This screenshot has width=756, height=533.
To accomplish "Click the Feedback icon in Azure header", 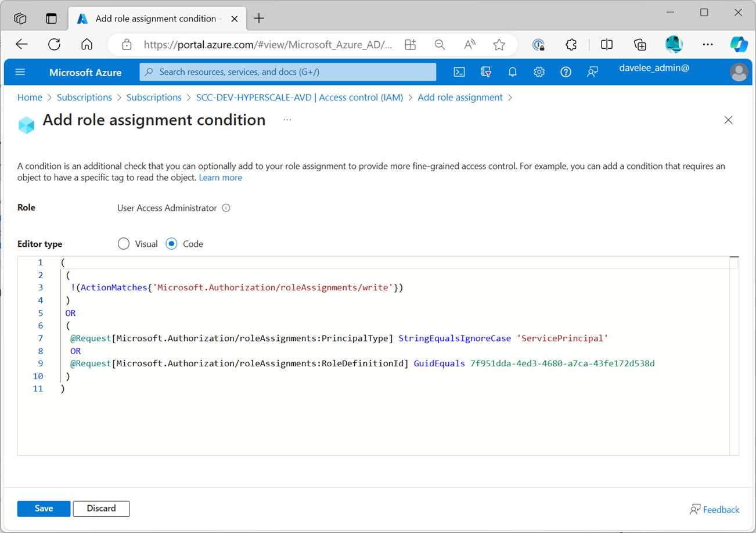I will [x=592, y=72].
